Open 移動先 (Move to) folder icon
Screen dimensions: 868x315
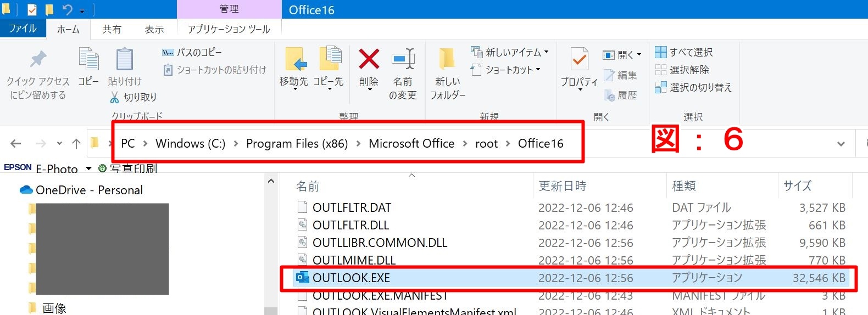[x=296, y=59]
